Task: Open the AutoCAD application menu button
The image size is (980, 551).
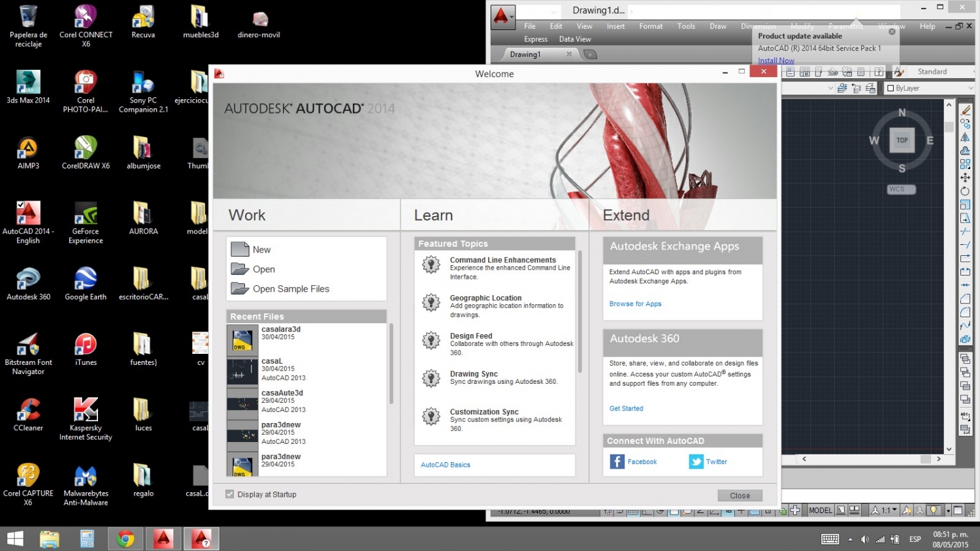Action: pos(502,16)
